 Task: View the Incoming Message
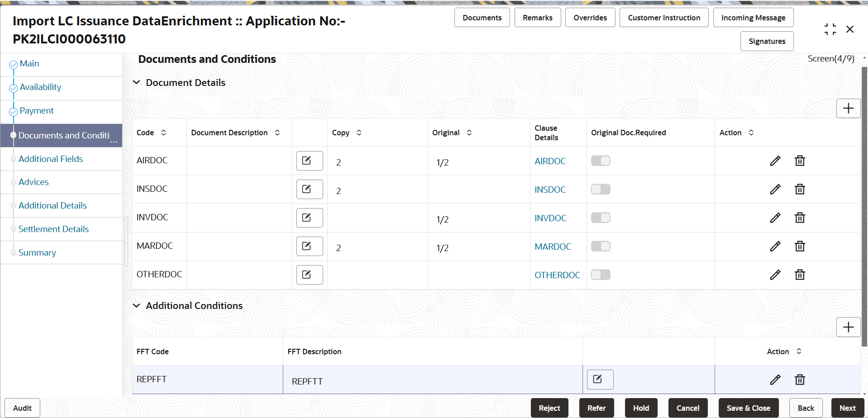pyautogui.click(x=754, y=18)
